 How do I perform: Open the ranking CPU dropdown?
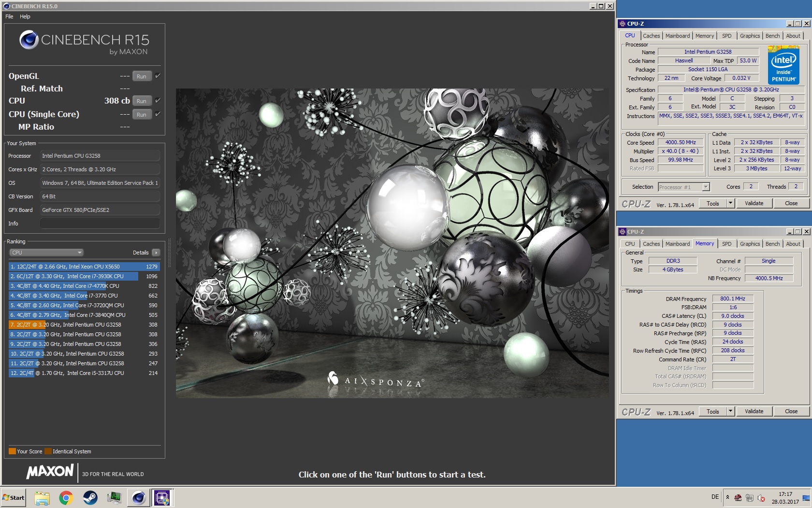click(46, 253)
